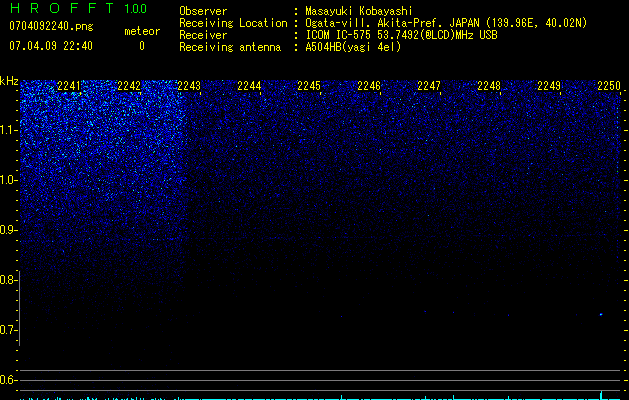Click the 2246 time marker

coord(369,86)
